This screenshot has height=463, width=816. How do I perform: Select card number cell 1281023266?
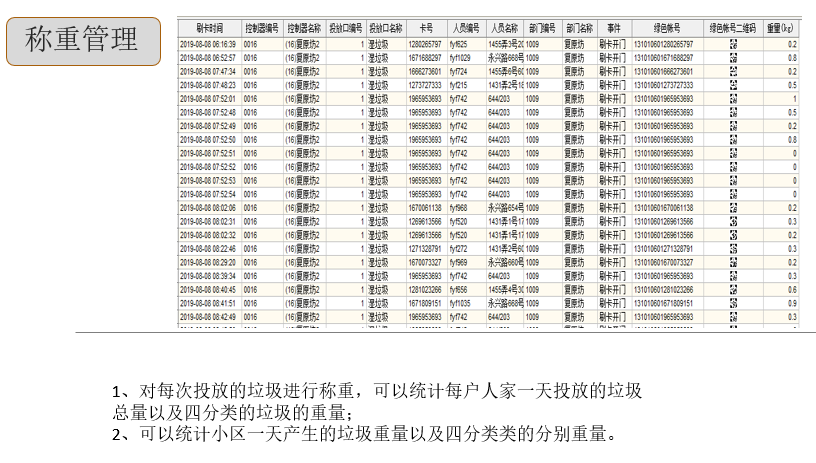point(425,290)
